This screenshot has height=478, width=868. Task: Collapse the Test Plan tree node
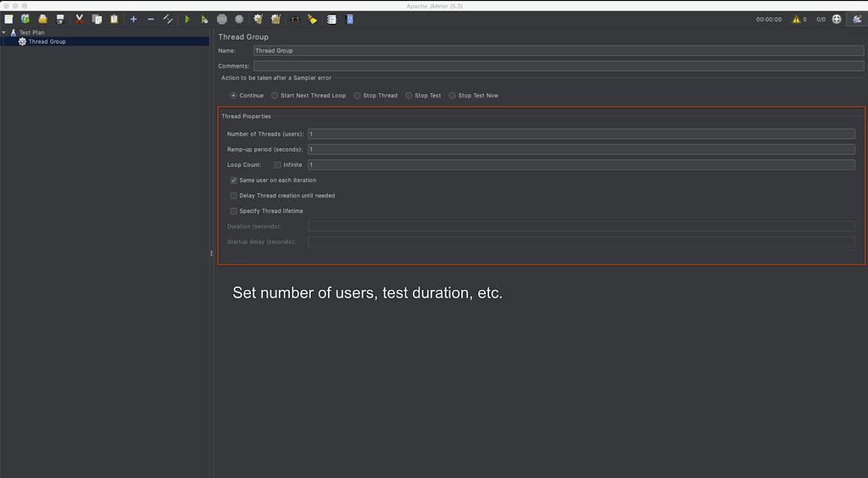coord(4,33)
